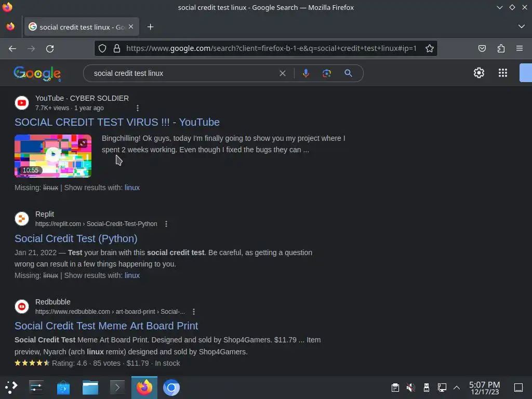Image resolution: width=532 pixels, height=399 pixels.
Task: Switch to Firefox in the taskbar
Action: coord(144,388)
